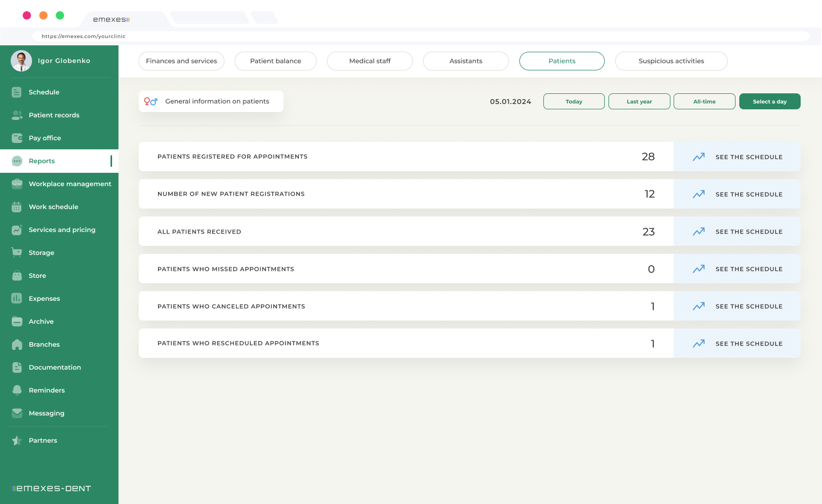Click the Documentation file icon

pyautogui.click(x=17, y=367)
